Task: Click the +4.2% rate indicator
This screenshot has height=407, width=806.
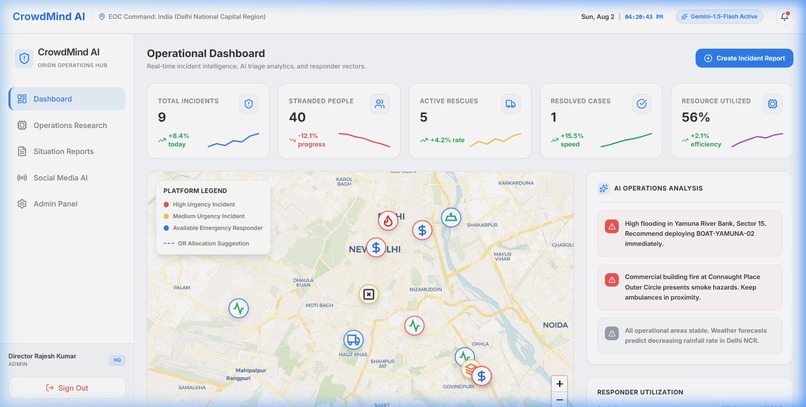Action: (442, 140)
